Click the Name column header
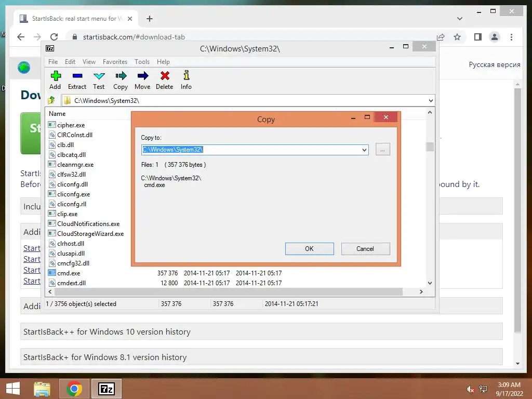The image size is (532, 399). click(x=57, y=114)
